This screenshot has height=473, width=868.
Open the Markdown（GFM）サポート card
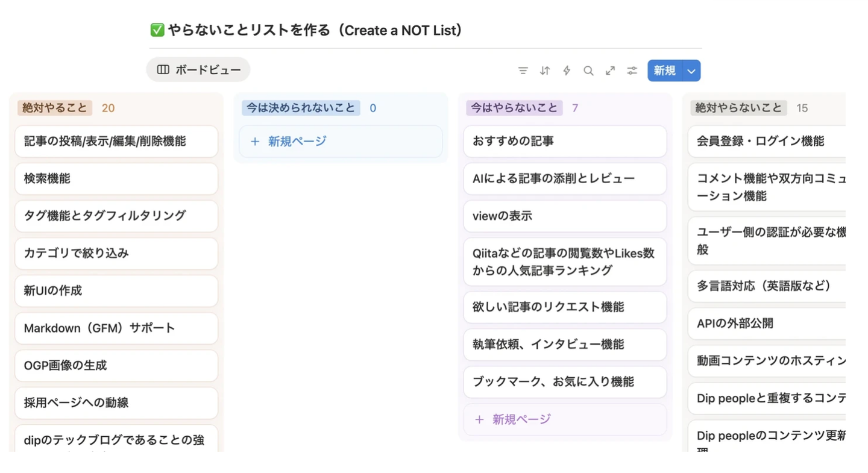click(x=116, y=328)
